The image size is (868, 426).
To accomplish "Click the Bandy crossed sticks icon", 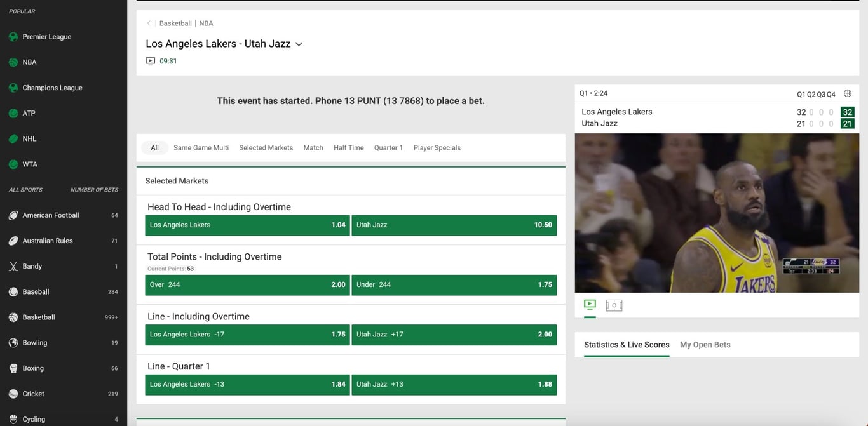I will pyautogui.click(x=13, y=266).
